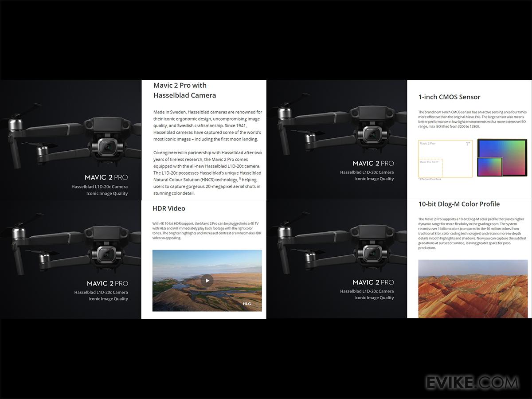
Task: Open the red striped mountains photo
Action: [472, 288]
